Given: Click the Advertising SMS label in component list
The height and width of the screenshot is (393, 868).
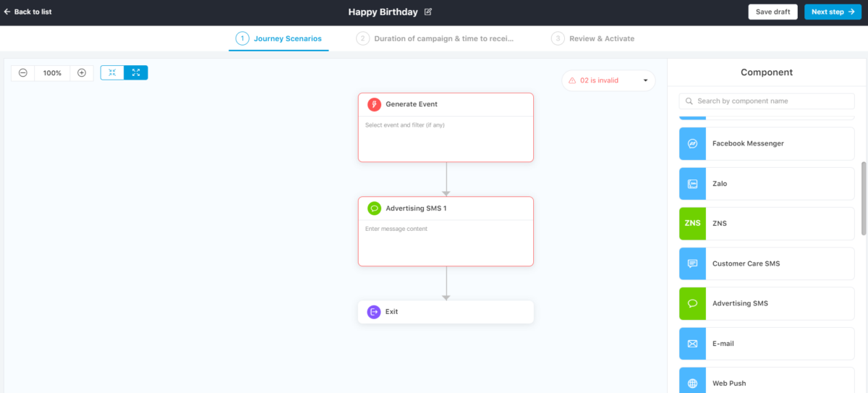Looking at the screenshot, I should [741, 303].
